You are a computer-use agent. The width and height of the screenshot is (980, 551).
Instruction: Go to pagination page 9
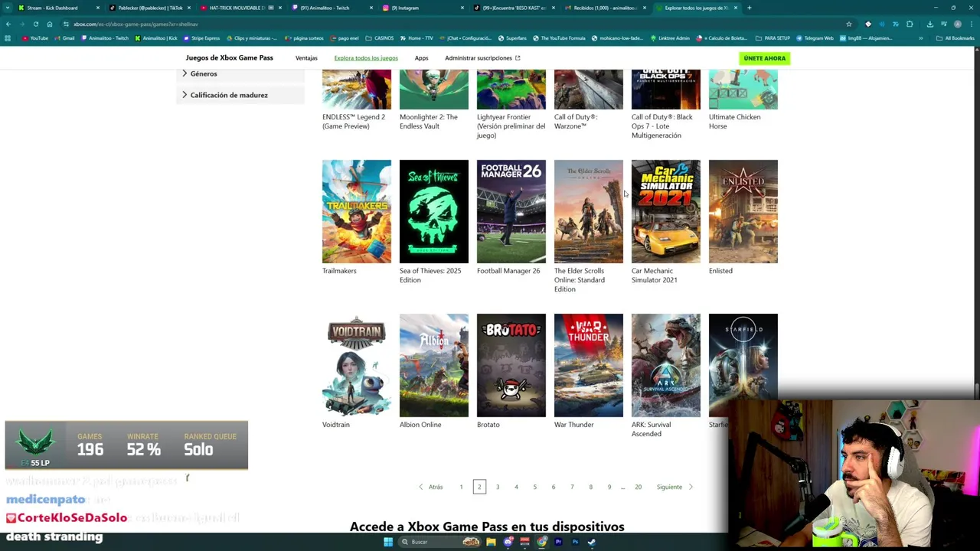tap(609, 487)
